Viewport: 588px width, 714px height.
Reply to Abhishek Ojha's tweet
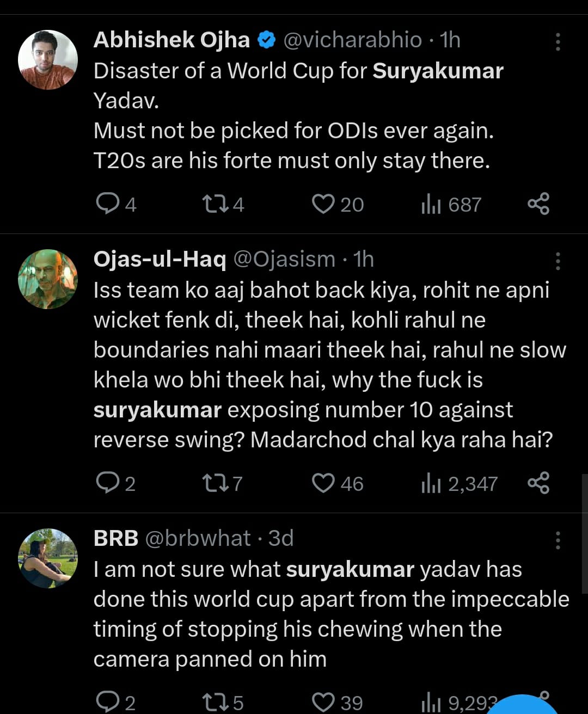pos(107,204)
